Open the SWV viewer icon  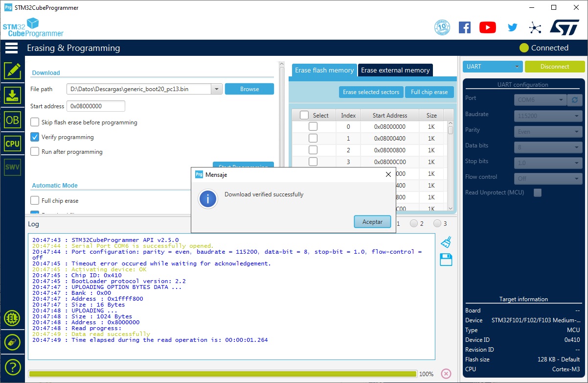tap(12, 167)
